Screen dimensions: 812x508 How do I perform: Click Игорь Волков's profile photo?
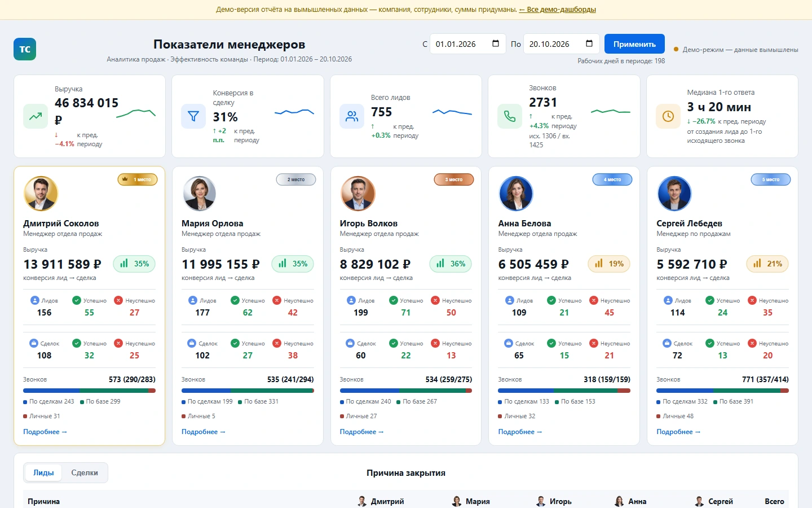click(358, 193)
